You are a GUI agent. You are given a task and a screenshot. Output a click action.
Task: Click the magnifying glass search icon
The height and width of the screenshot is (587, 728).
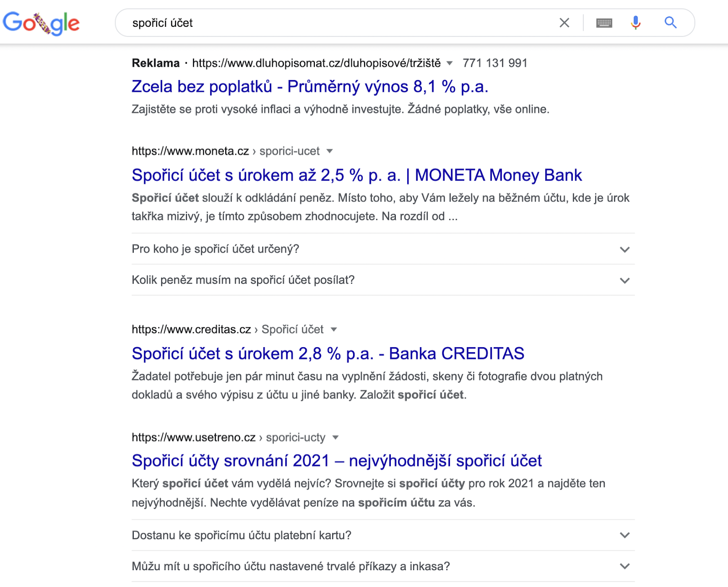click(x=670, y=22)
